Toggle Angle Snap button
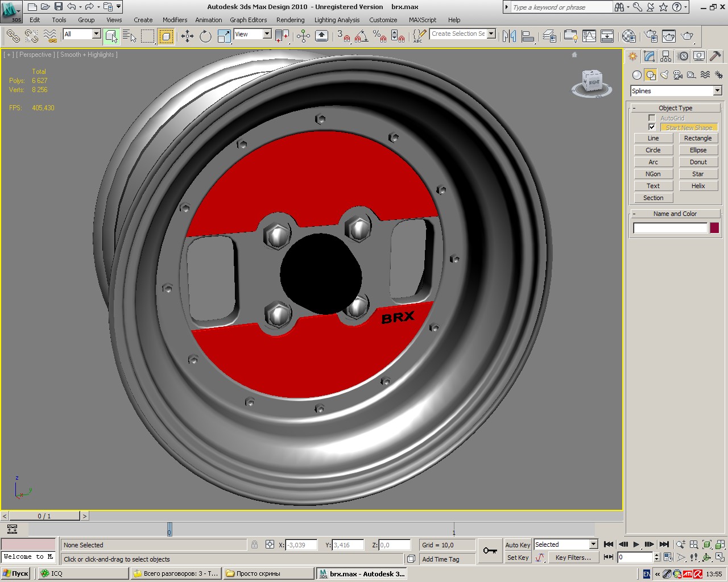728x582 pixels. (x=361, y=36)
